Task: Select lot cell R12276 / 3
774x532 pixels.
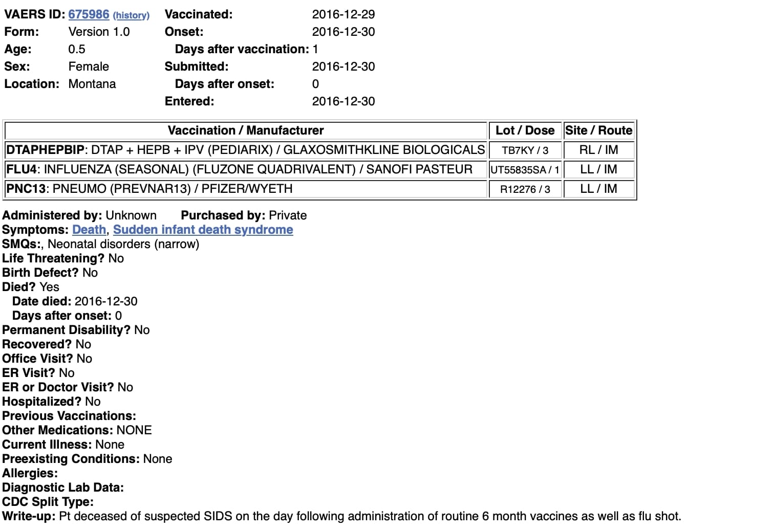Action: click(525, 189)
